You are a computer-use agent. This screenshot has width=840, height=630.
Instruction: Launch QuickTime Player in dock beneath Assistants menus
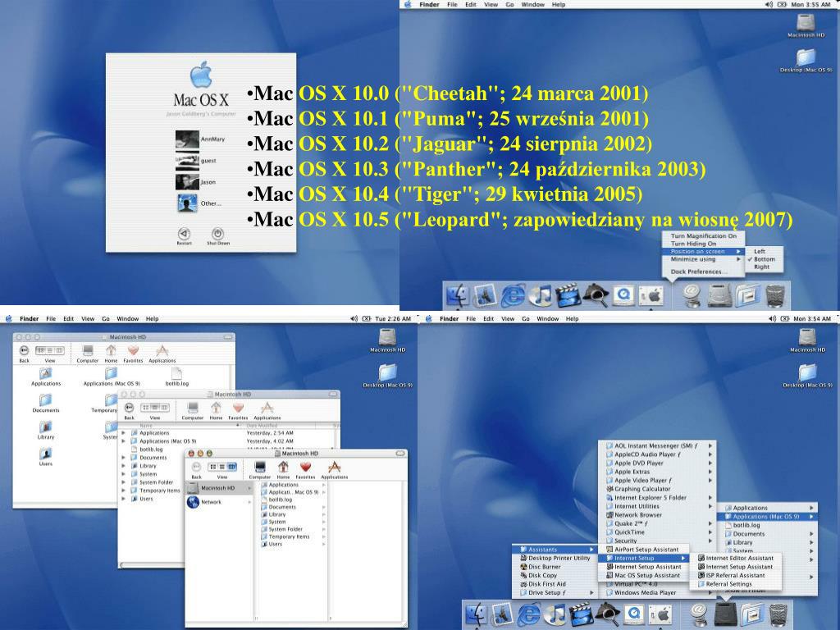click(635, 614)
